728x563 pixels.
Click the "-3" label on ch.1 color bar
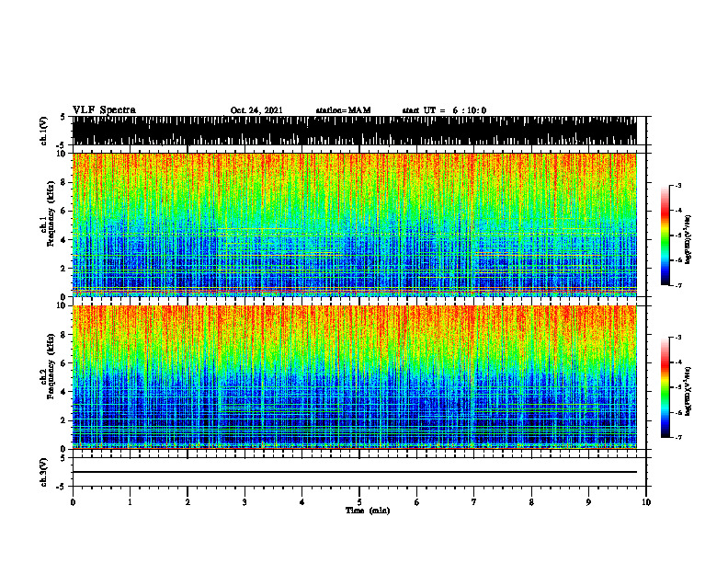pos(678,186)
